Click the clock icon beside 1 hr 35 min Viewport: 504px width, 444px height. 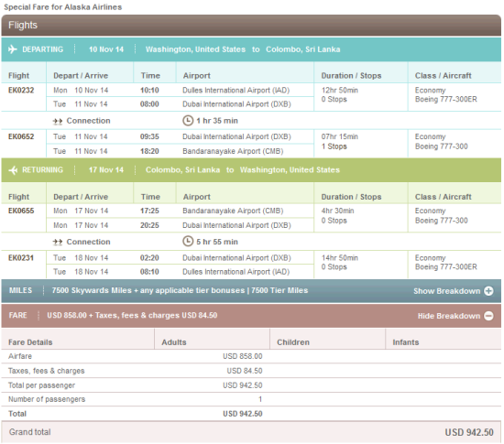click(188, 121)
